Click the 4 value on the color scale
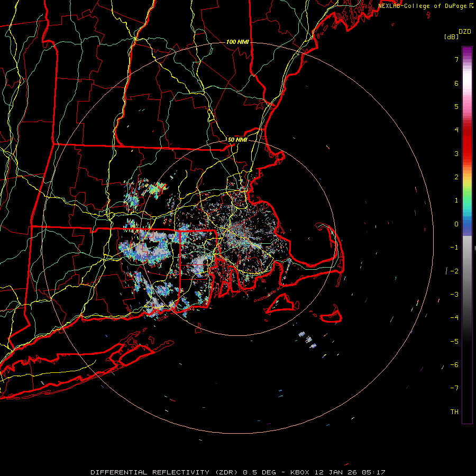The height and width of the screenshot is (476, 476). point(456,130)
